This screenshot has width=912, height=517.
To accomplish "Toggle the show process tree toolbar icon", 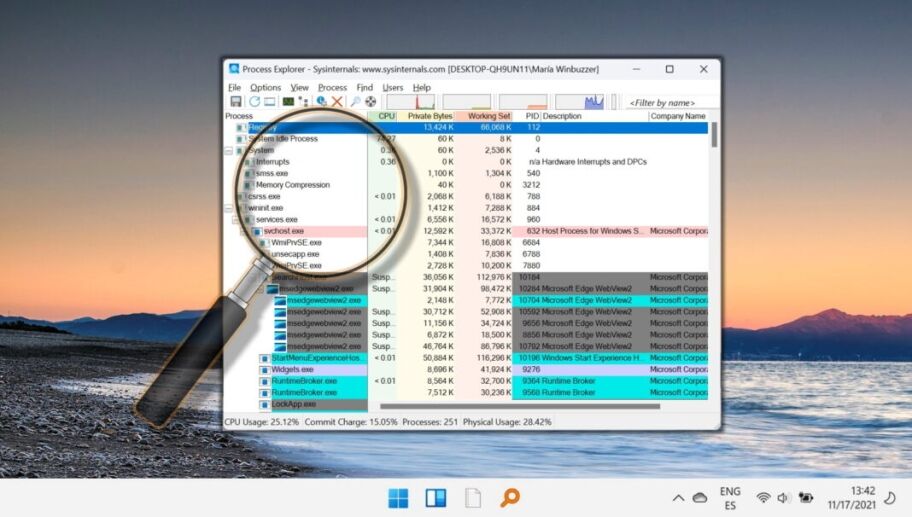I will (x=303, y=102).
